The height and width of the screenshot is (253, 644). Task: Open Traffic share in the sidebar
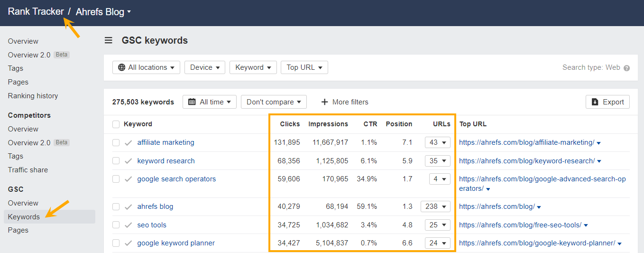28,170
